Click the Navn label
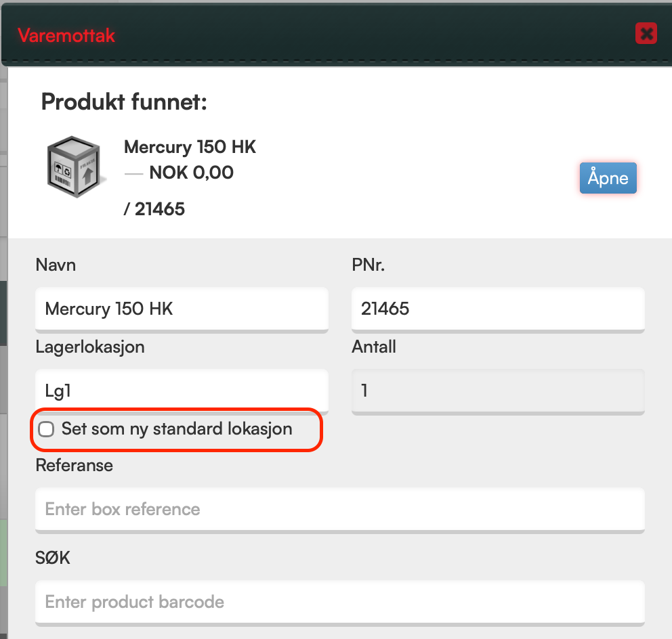 point(56,265)
